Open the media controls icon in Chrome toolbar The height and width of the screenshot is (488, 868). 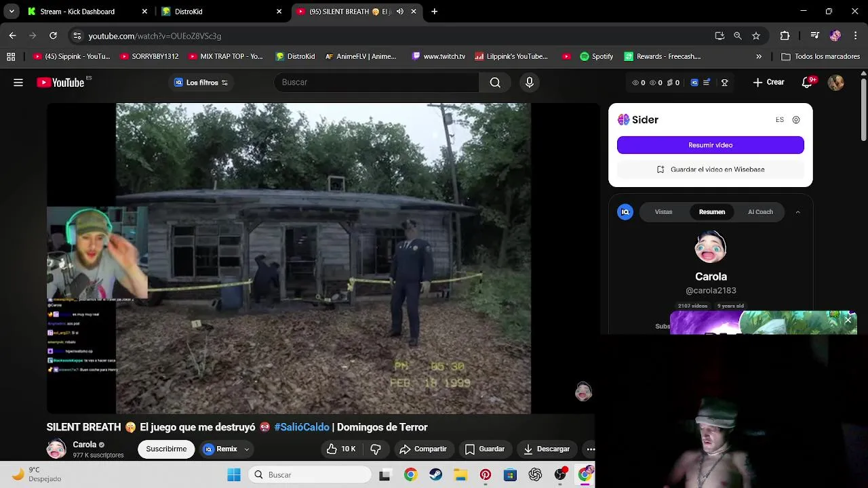(x=815, y=36)
